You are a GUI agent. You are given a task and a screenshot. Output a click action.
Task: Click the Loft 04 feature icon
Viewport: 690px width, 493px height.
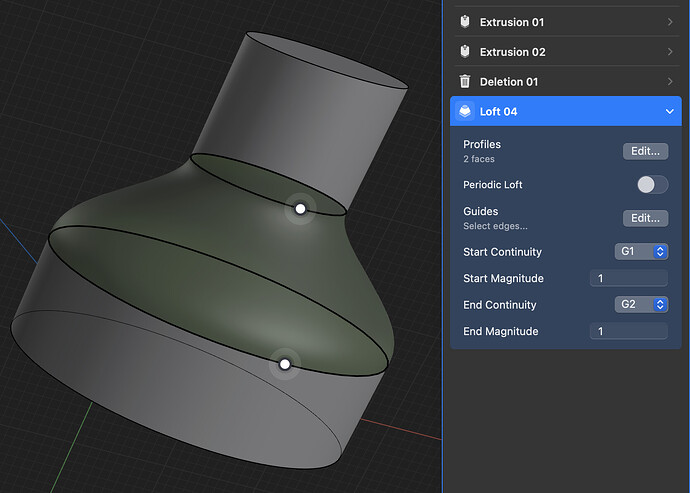pos(465,112)
